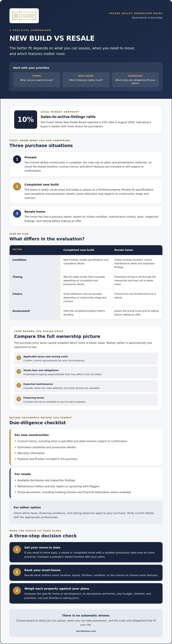The width and height of the screenshot is (172, 644).
Task: Click the Weigh each property step card
Action: (x=86, y=593)
